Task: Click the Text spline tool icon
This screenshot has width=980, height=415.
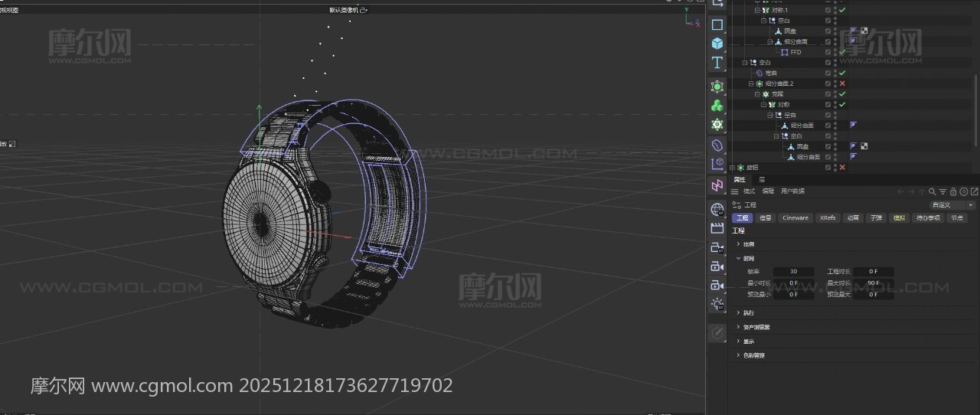Action: (x=717, y=63)
